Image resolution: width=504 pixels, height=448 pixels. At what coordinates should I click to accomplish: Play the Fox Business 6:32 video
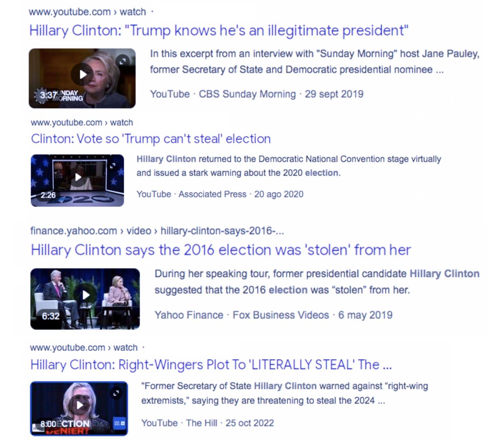click(85, 295)
